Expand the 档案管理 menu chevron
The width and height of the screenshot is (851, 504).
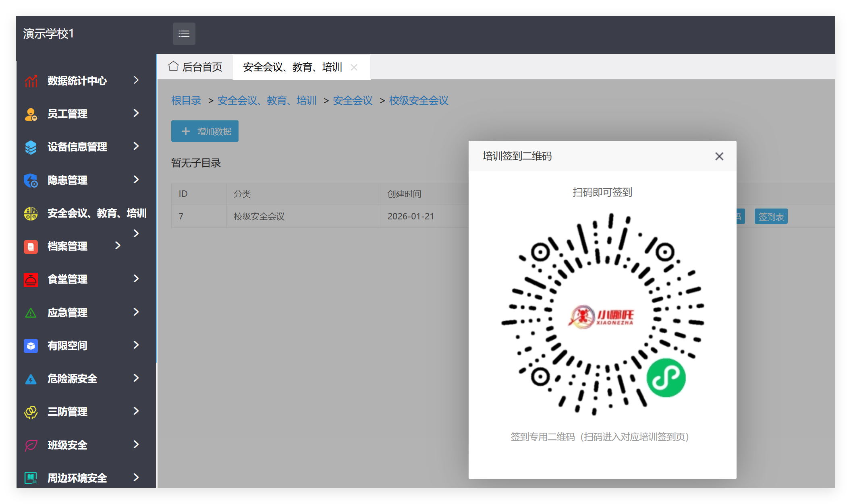(x=118, y=246)
